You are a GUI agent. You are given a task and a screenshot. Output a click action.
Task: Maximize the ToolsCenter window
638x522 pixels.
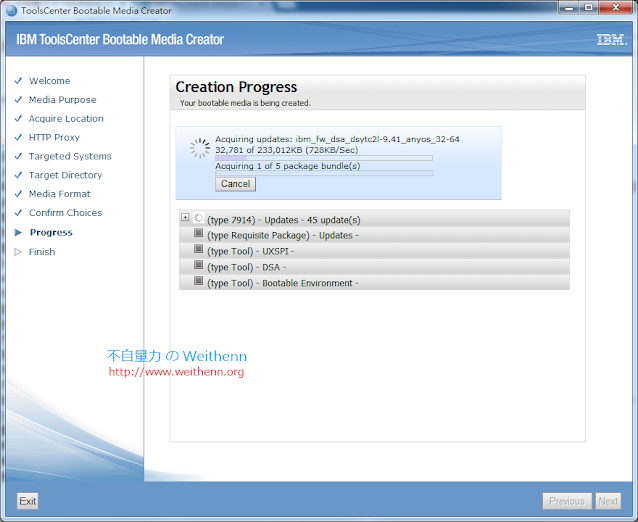click(588, 7)
